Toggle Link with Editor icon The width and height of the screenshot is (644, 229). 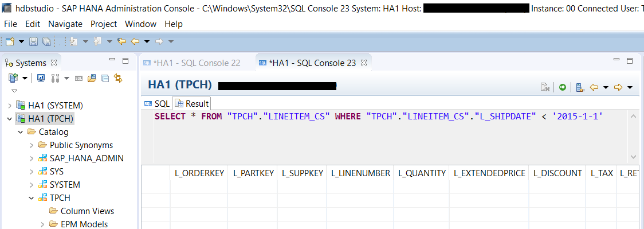pyautogui.click(x=118, y=78)
